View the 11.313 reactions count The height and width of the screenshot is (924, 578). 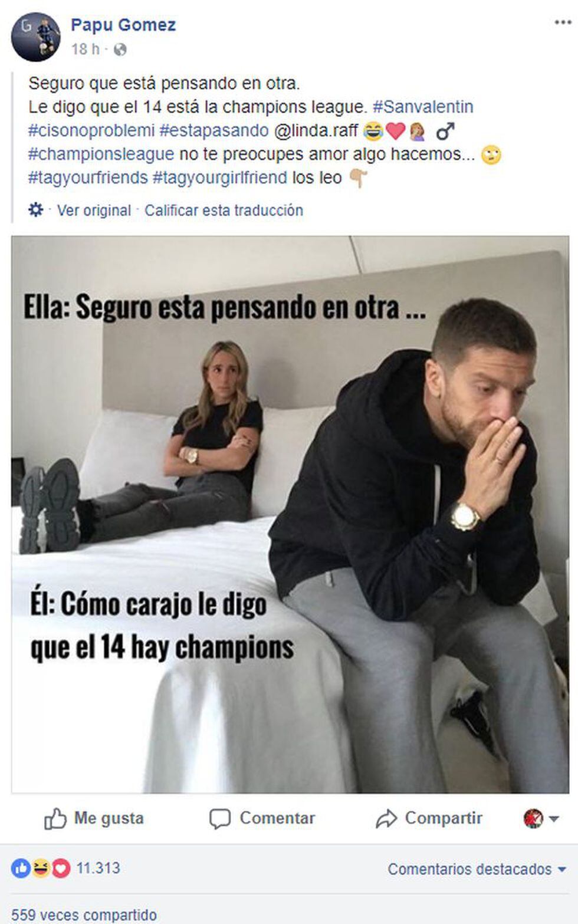click(x=98, y=868)
